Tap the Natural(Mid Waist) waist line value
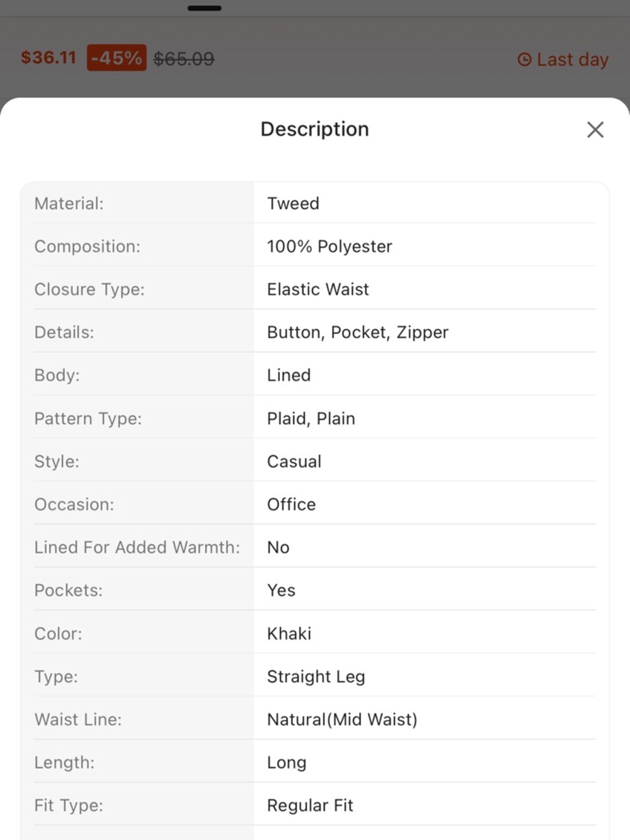This screenshot has height=840, width=630. point(342,720)
